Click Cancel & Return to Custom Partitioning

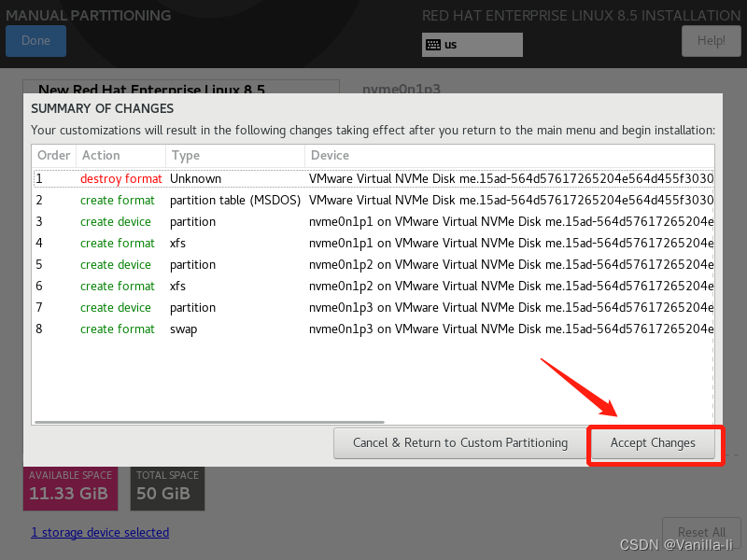(460, 443)
